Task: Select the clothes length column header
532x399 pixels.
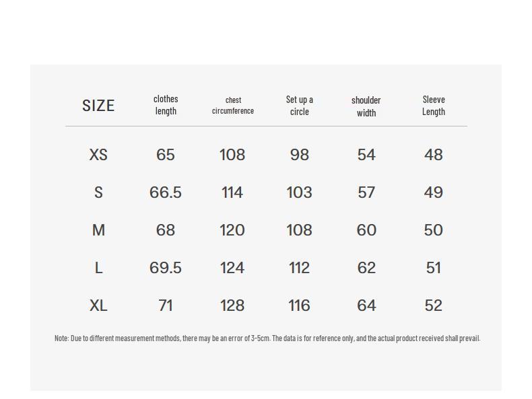Action: tap(166, 105)
